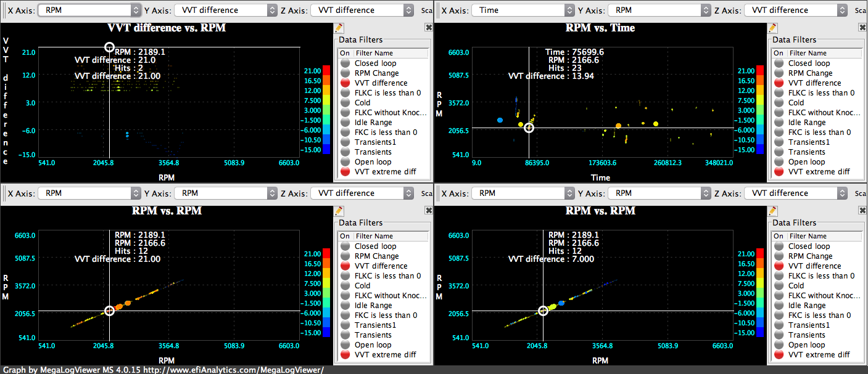This screenshot has width=868, height=374.
Task: Click the pencil edit icon above VVT difference Data Filters
Action: point(337,27)
